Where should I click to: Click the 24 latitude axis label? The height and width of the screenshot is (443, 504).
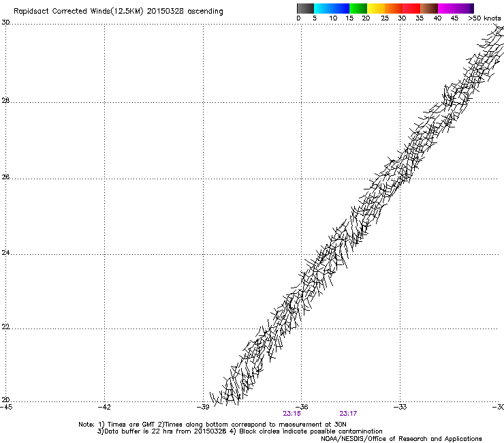5,253
